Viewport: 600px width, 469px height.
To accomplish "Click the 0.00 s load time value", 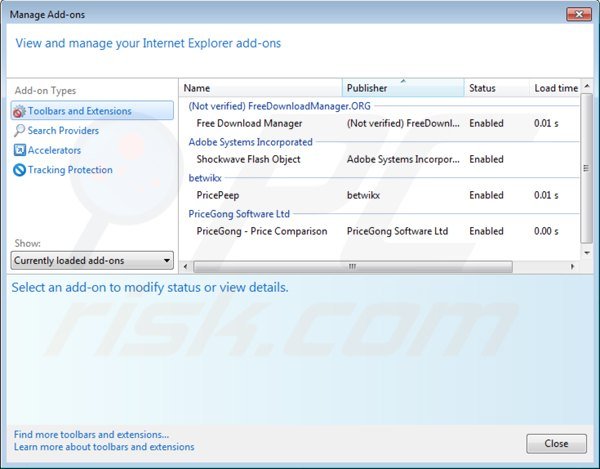I will [x=546, y=231].
